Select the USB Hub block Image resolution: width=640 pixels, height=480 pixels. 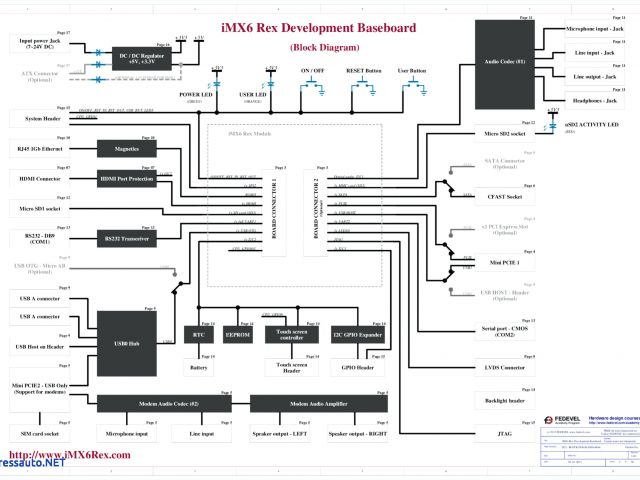click(x=127, y=341)
